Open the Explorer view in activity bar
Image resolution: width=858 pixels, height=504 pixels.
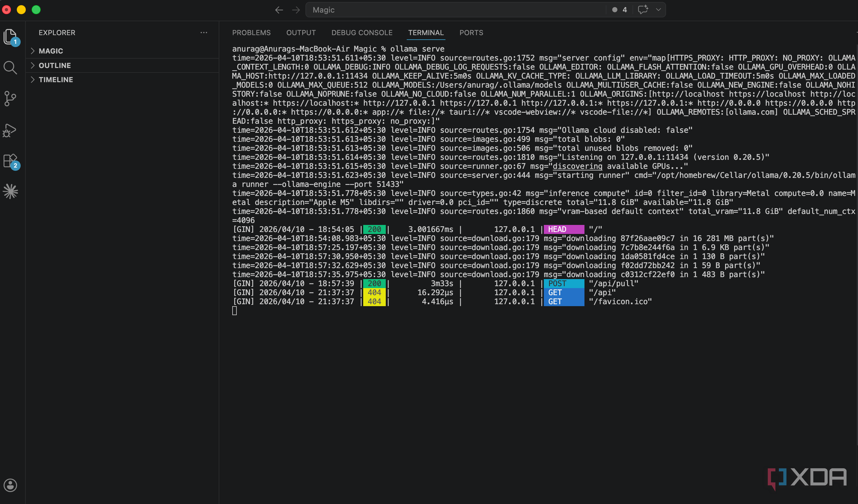(10, 36)
